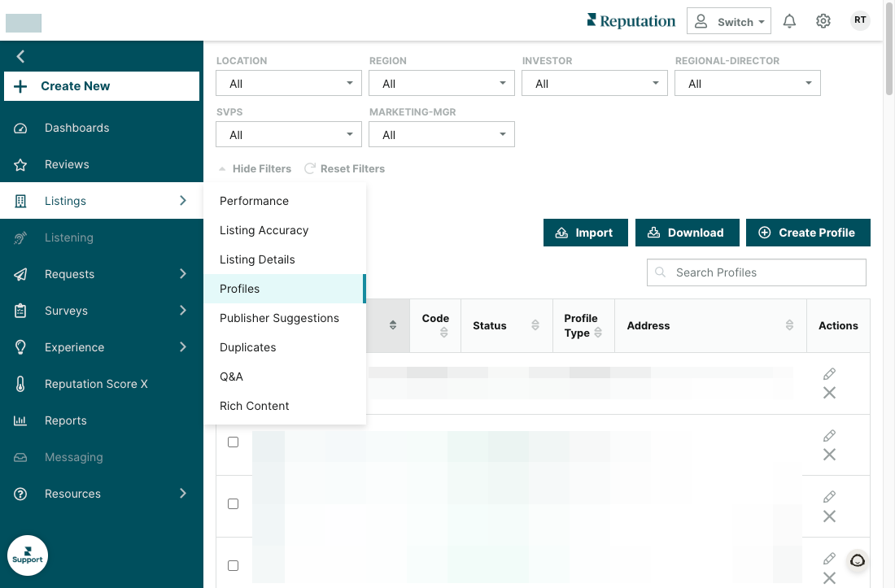Click the Reviews star icon
The width and height of the screenshot is (895, 588).
click(20, 164)
